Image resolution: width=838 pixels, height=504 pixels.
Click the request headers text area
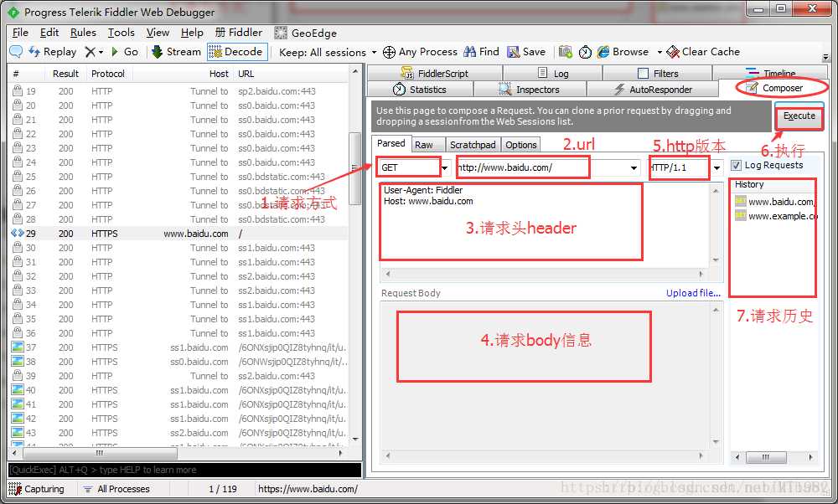(x=545, y=224)
